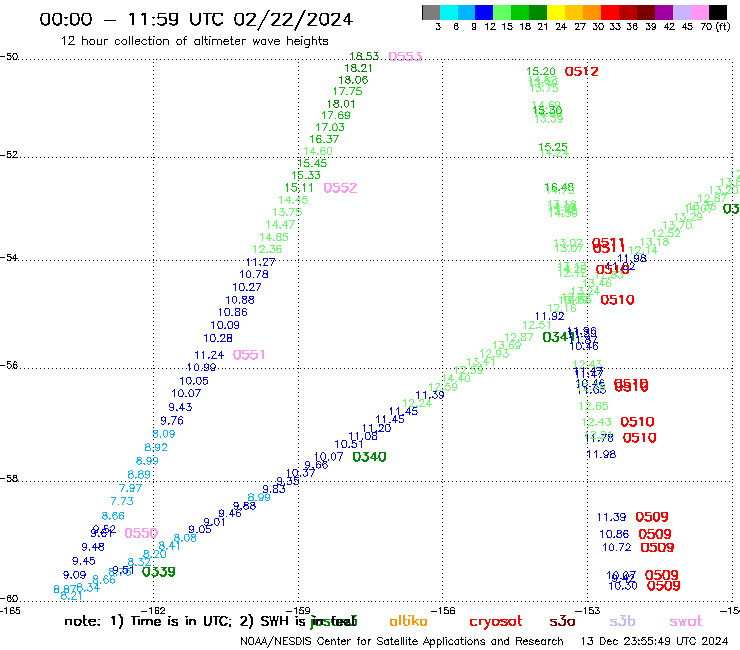The height and width of the screenshot is (650, 740).
Task: Click the orange 30 ft legend swatch
Action: (592, 12)
